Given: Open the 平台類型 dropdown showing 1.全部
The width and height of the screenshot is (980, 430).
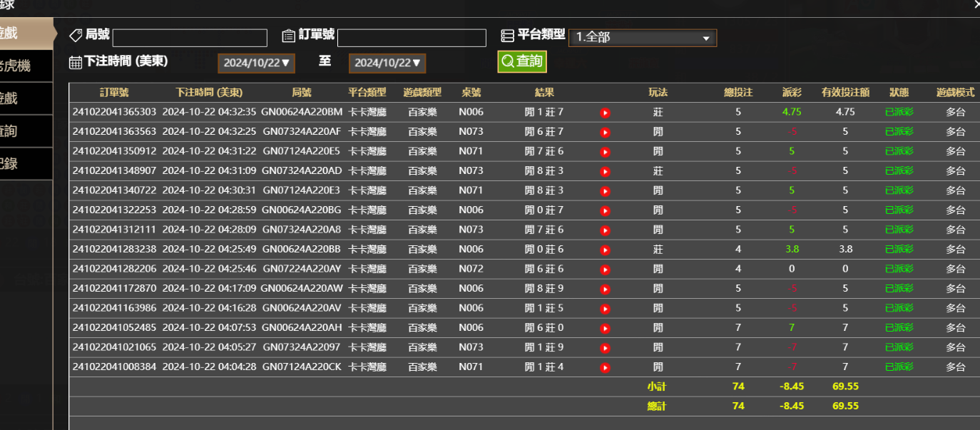Looking at the screenshot, I should click(642, 38).
